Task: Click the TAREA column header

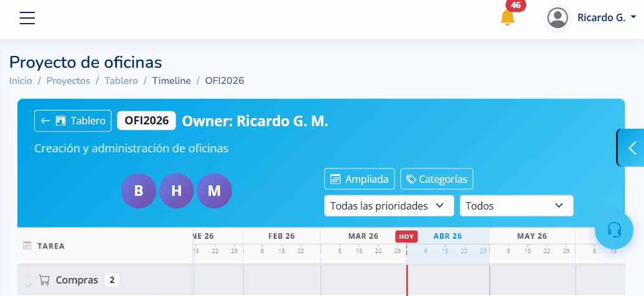Action: coord(51,246)
